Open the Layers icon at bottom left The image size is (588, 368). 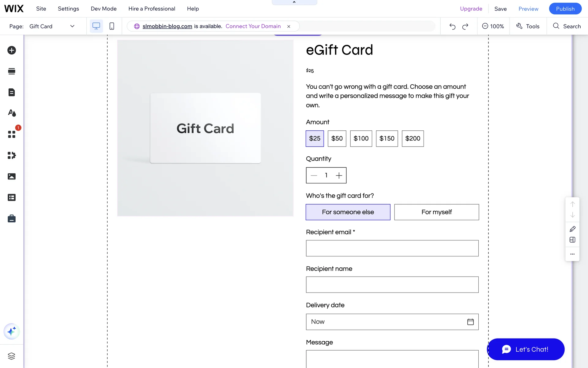12,356
